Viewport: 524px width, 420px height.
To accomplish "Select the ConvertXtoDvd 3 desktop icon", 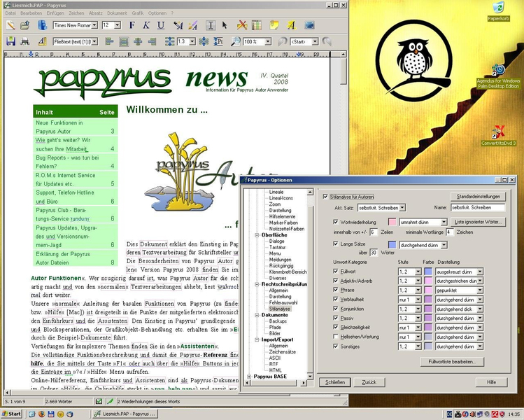I will coord(498,135).
